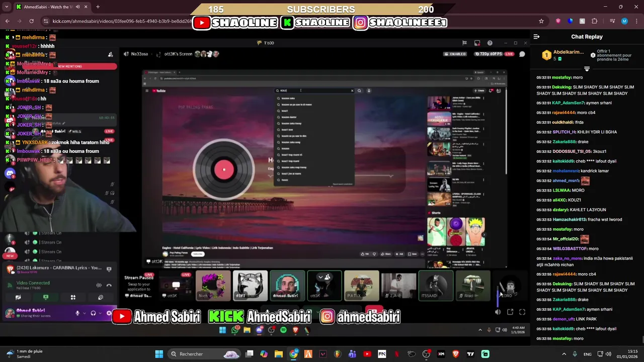Viewport: 644px width, 362px height.
Task: Open the Chrome profile avatar
Action: pyautogui.click(x=624, y=21)
